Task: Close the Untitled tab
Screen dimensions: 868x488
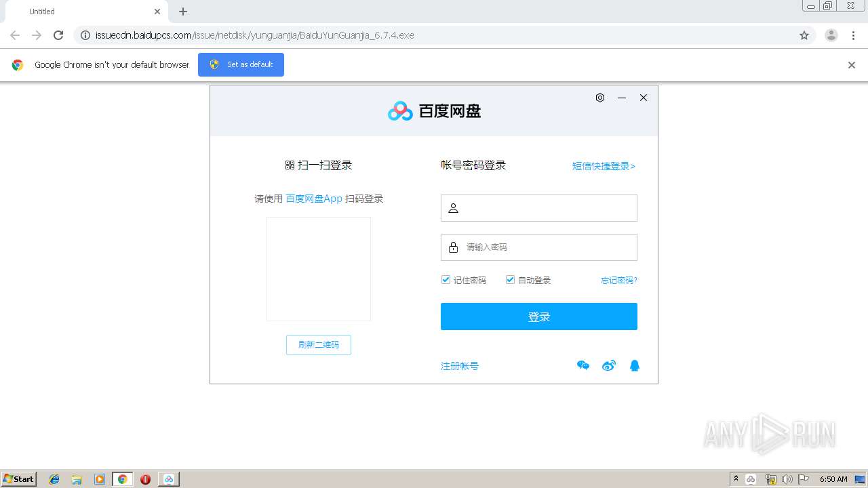Action: click(x=157, y=12)
